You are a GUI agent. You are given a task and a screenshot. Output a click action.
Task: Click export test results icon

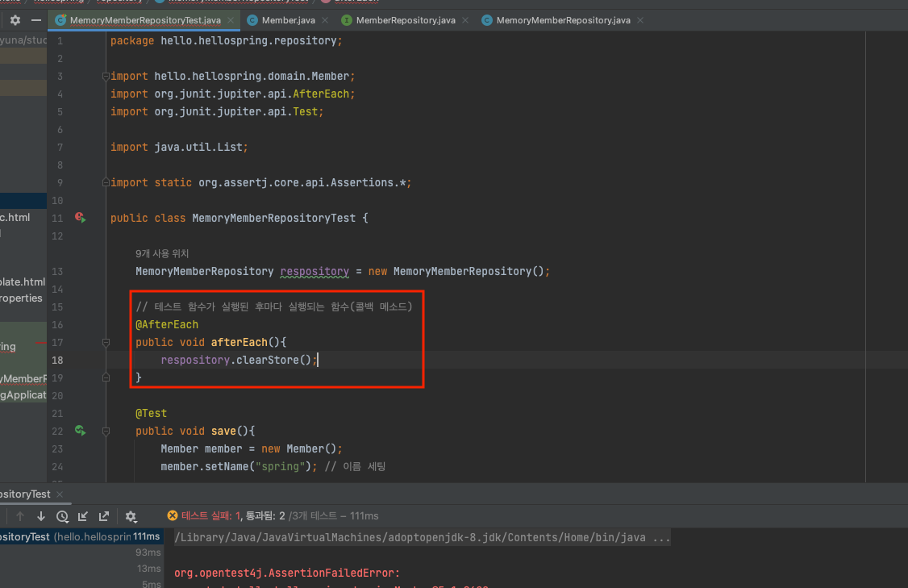click(x=104, y=516)
